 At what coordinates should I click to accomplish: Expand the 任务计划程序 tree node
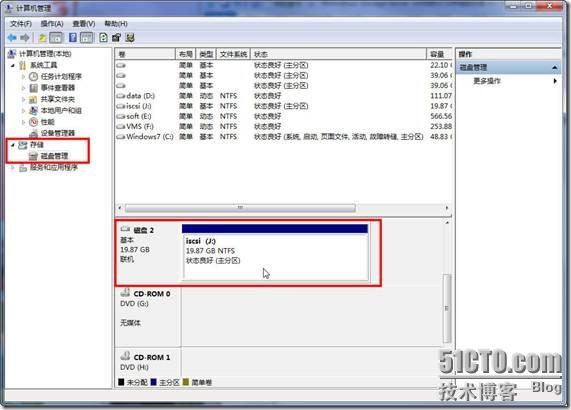(x=24, y=77)
